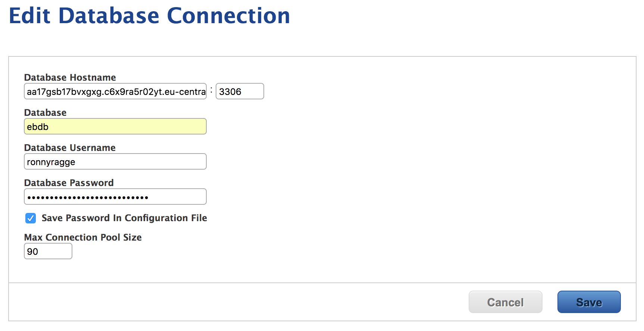Toggle the Save Password In Configuration File checkbox
644x331 pixels.
point(31,218)
